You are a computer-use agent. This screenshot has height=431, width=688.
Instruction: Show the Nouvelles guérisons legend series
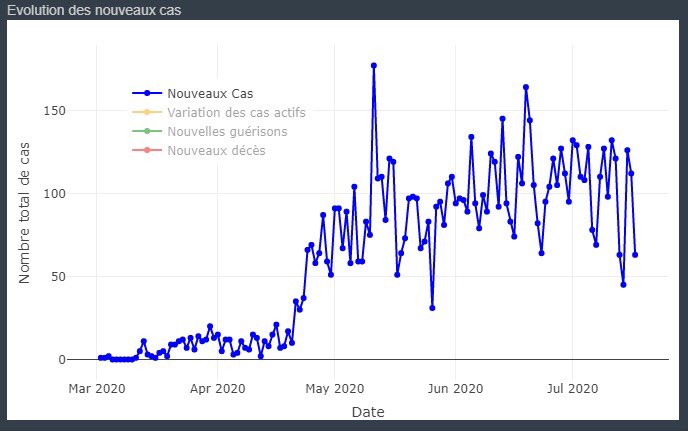[x=210, y=131]
